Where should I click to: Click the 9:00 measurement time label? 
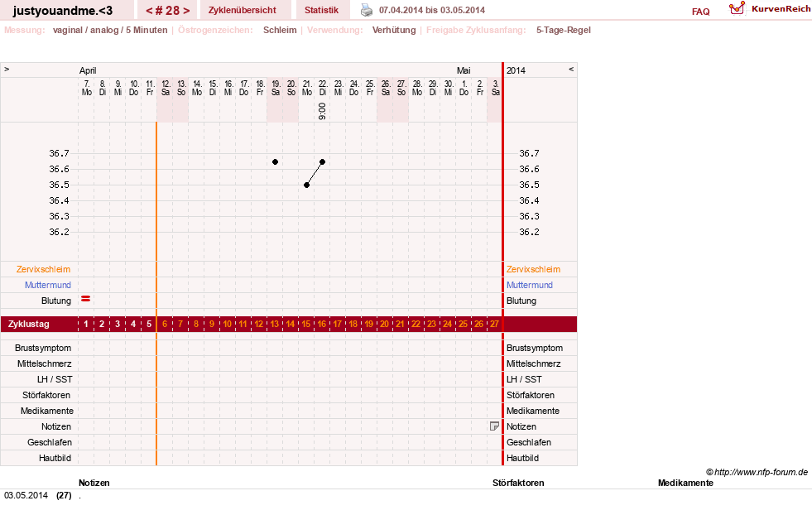pyautogui.click(x=323, y=112)
